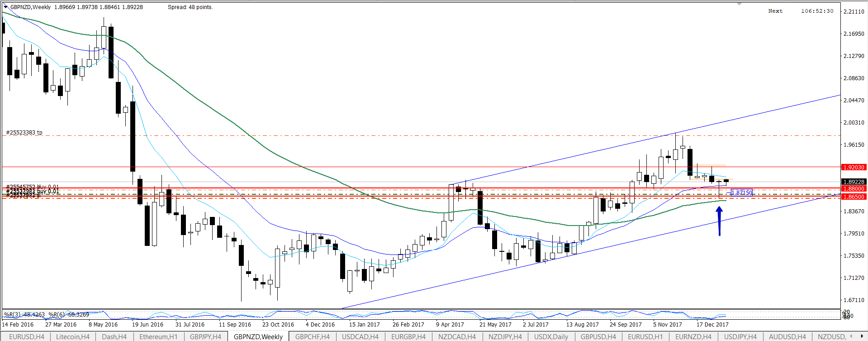Click the 'Spread: 48 points.' label
This screenshot has width=868, height=341.
(x=190, y=7)
